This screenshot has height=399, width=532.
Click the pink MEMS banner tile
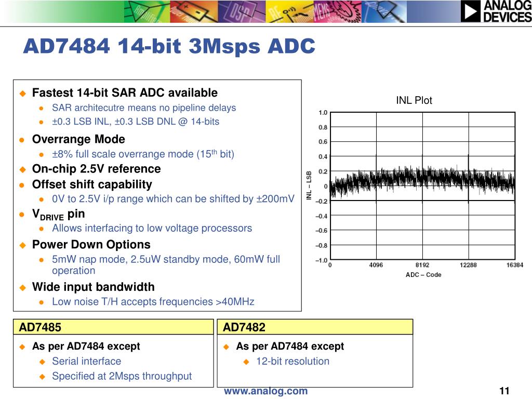click(x=337, y=11)
